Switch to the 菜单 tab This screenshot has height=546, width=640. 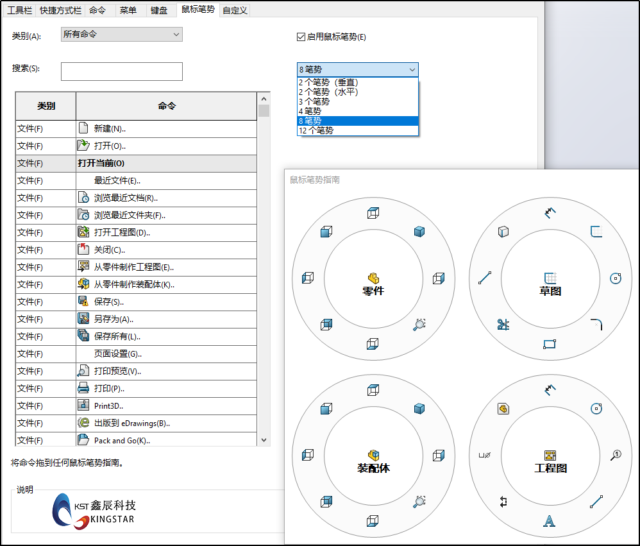pyautogui.click(x=128, y=10)
